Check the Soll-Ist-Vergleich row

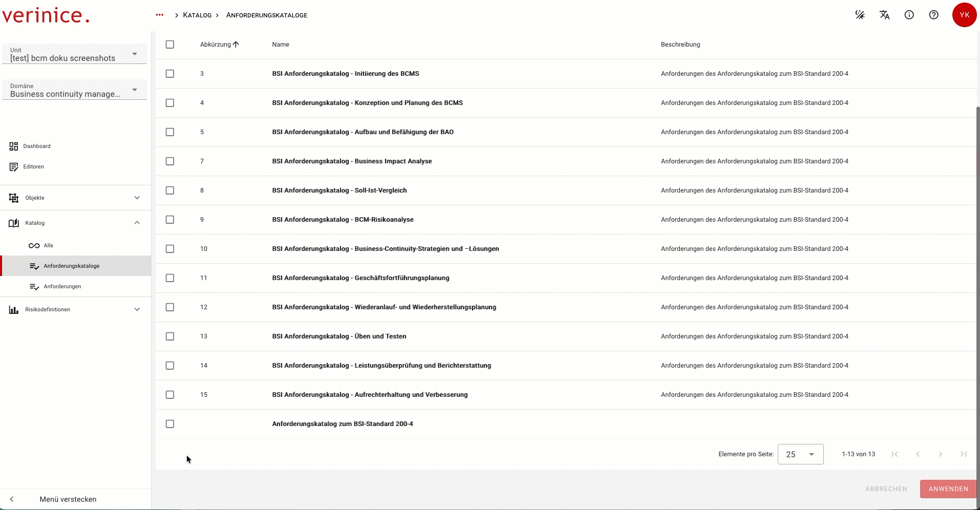tap(170, 190)
